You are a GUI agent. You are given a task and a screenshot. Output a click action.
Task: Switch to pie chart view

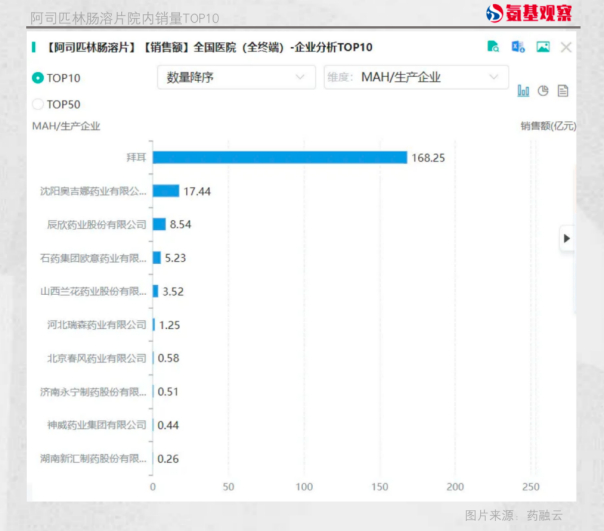pos(543,91)
